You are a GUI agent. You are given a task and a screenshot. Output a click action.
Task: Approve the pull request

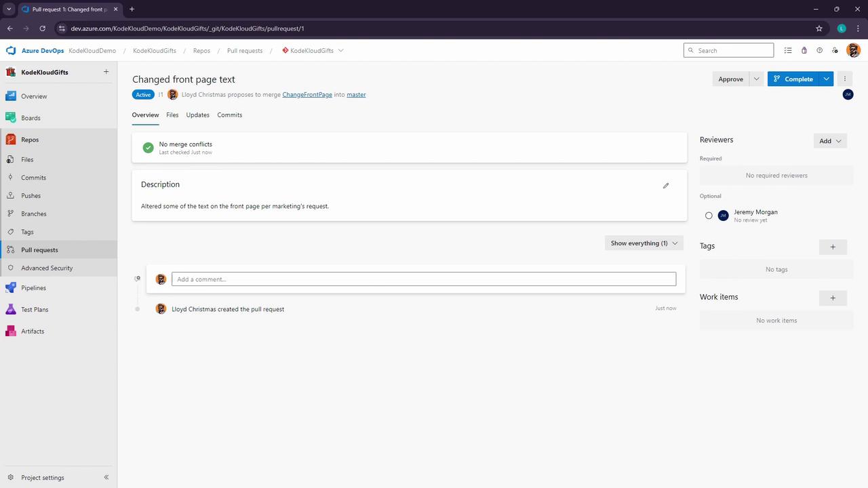(730, 79)
